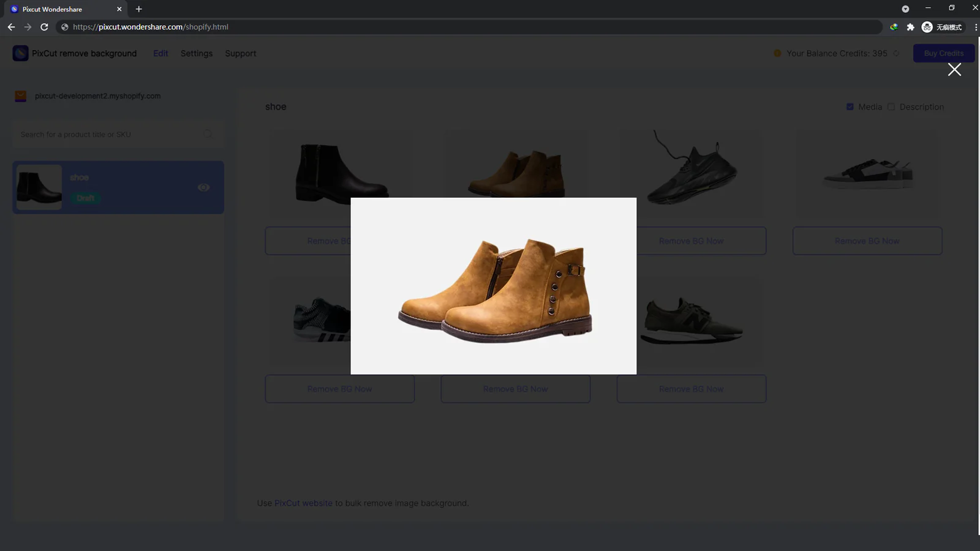
Task: Follow the PixCut website link
Action: [303, 503]
